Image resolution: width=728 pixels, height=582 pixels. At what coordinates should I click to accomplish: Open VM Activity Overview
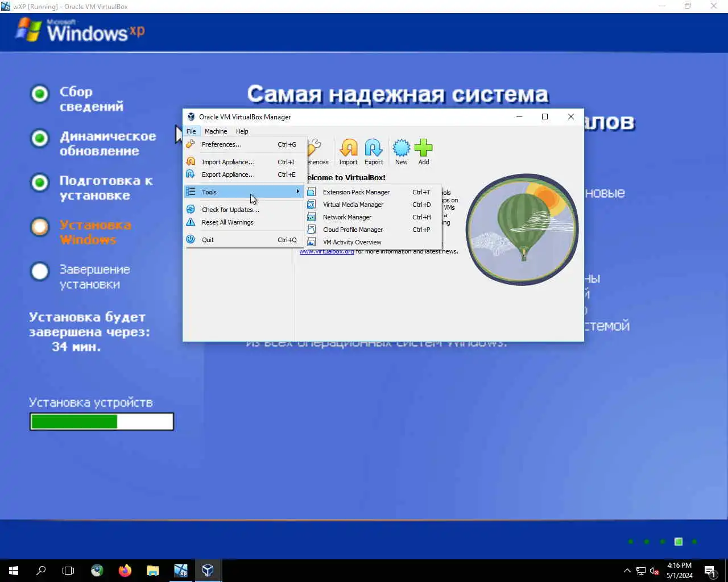click(x=373, y=242)
